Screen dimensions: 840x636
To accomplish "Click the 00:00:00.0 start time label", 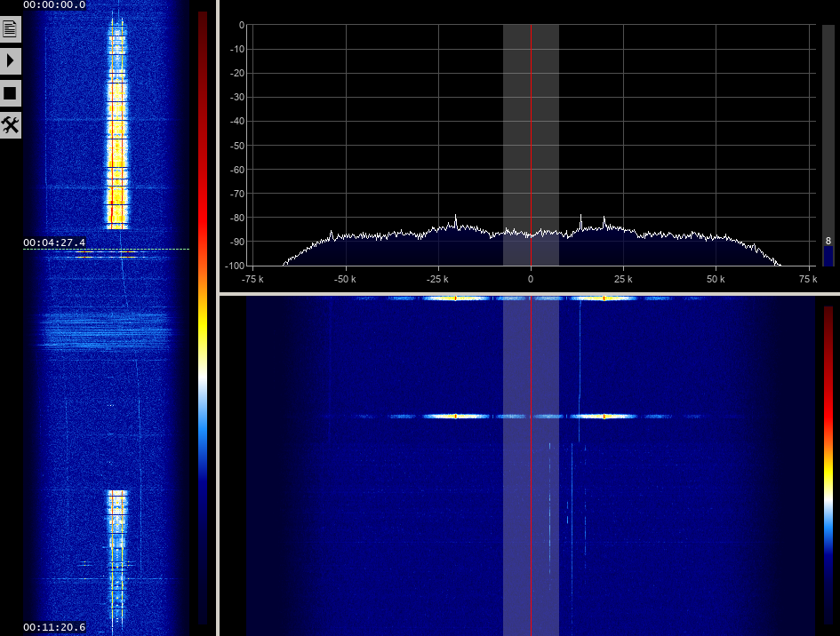I will tap(54, 4).
